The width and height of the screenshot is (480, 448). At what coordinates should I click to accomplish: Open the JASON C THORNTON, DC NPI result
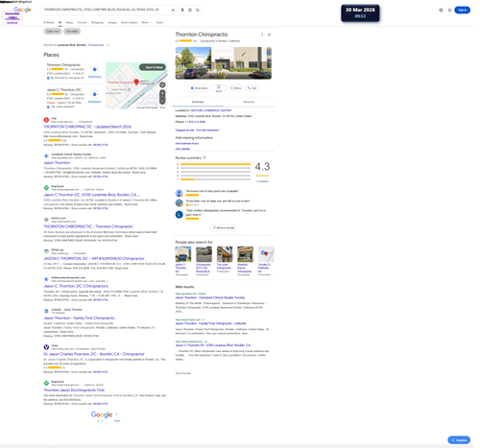(x=94, y=258)
